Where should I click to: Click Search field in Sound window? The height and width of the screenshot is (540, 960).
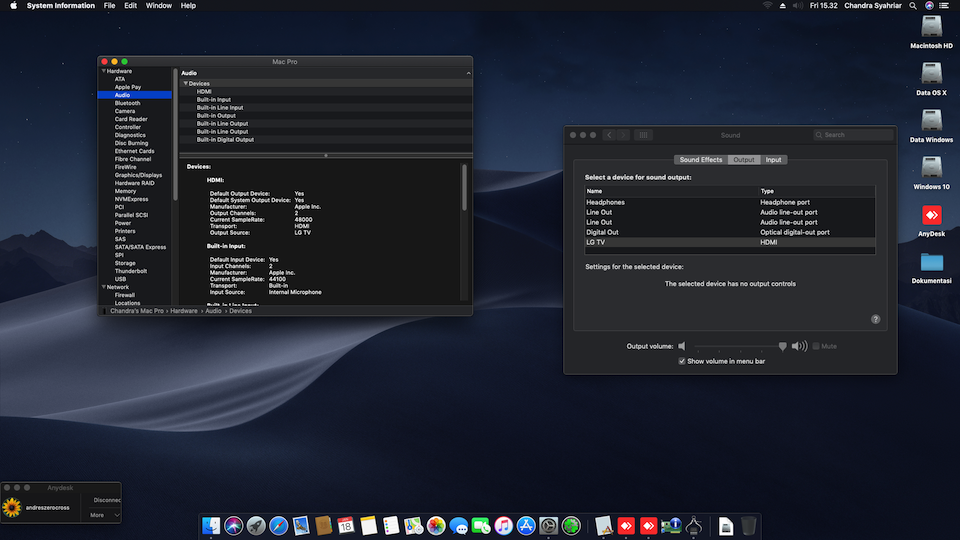point(853,135)
